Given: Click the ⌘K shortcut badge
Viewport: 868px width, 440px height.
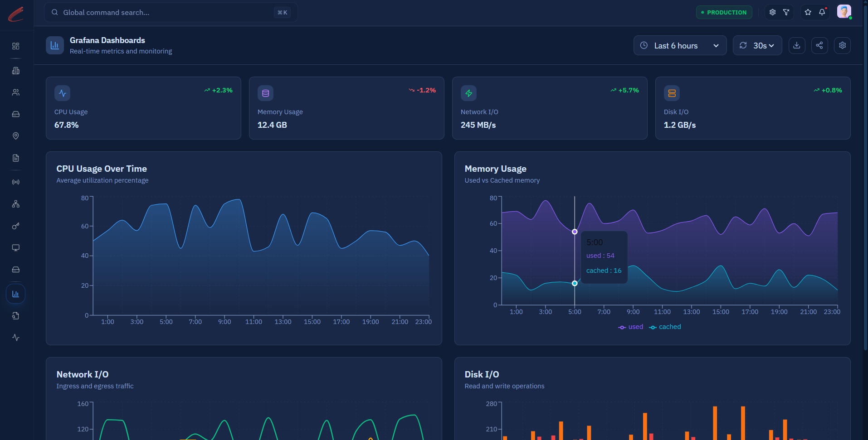Looking at the screenshot, I should (x=283, y=13).
